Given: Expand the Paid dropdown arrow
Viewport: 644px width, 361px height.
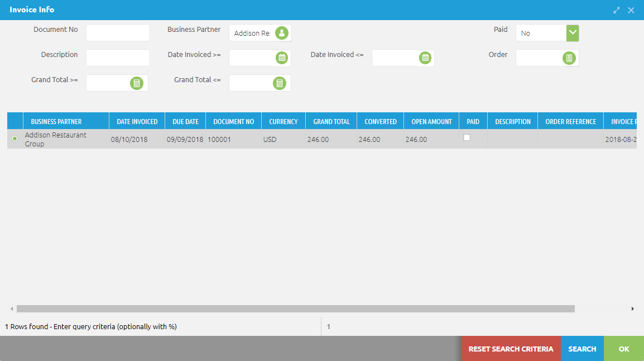Looking at the screenshot, I should tap(573, 33).
